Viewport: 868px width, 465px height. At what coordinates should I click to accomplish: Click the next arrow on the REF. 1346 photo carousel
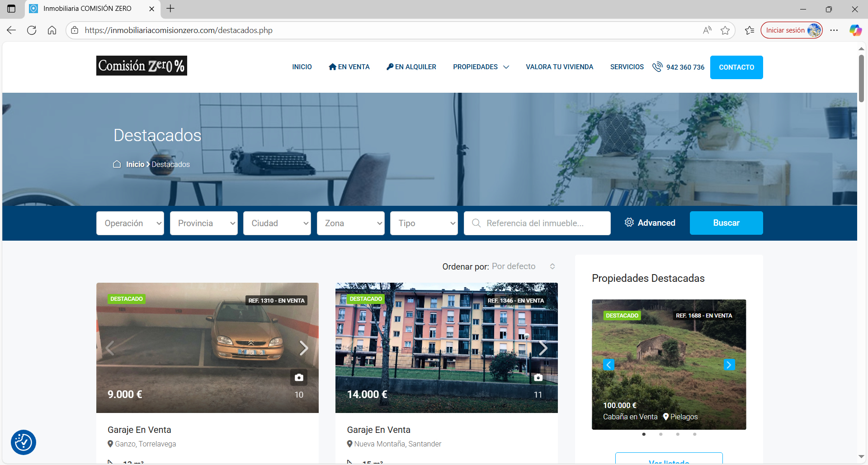click(x=543, y=347)
